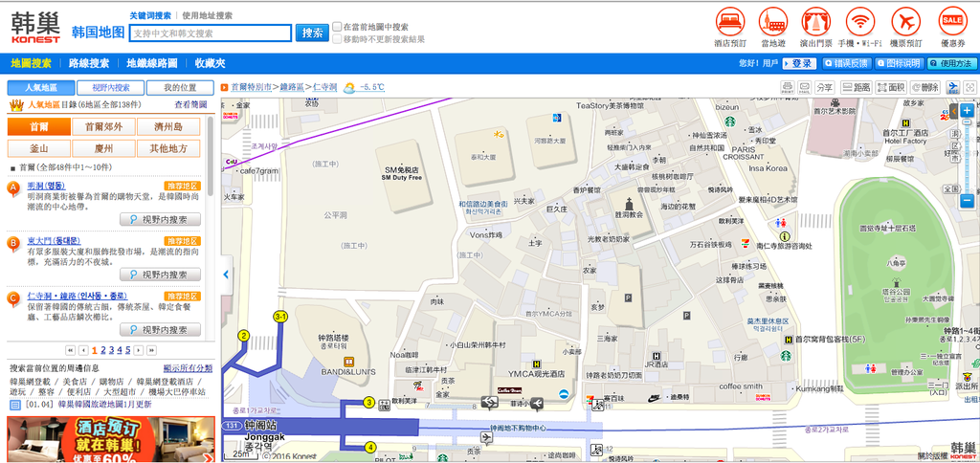Open 地圖搜索 menu item
This screenshot has height=463, width=980.
point(32,63)
